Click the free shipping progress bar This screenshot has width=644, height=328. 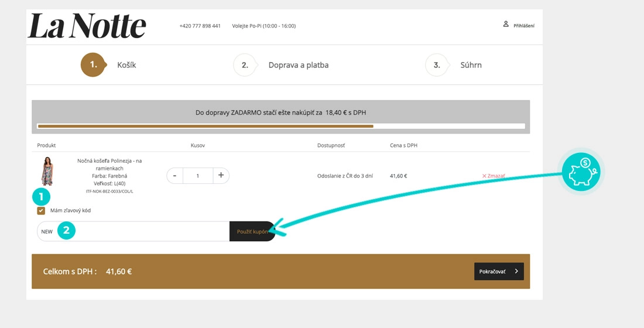tap(281, 126)
